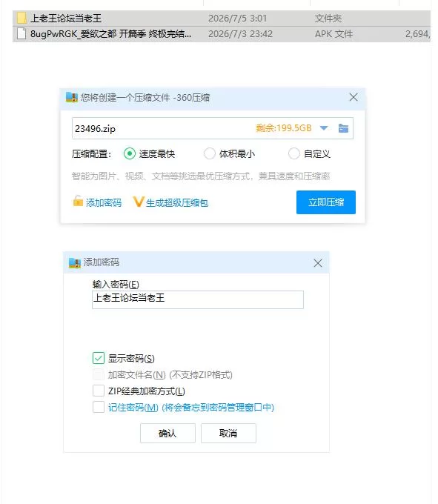Click the disabled 加密文件名(N) checkbox
The width and height of the screenshot is (438, 504).
(x=99, y=374)
